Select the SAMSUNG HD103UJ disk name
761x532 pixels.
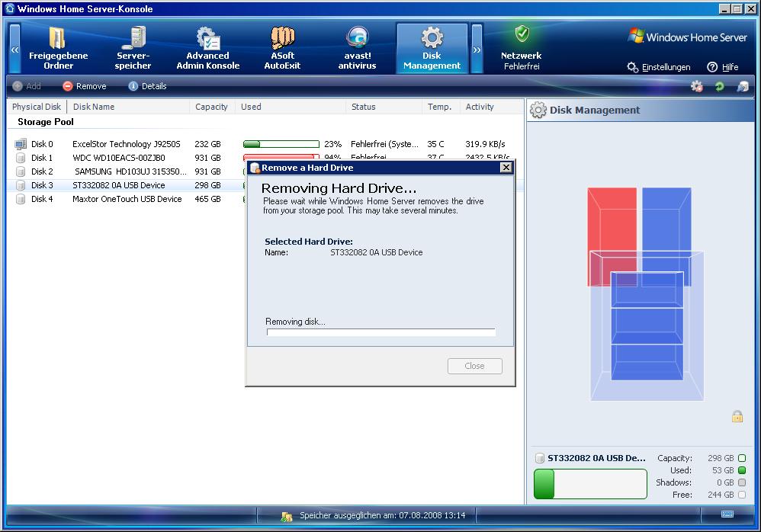[x=130, y=171]
